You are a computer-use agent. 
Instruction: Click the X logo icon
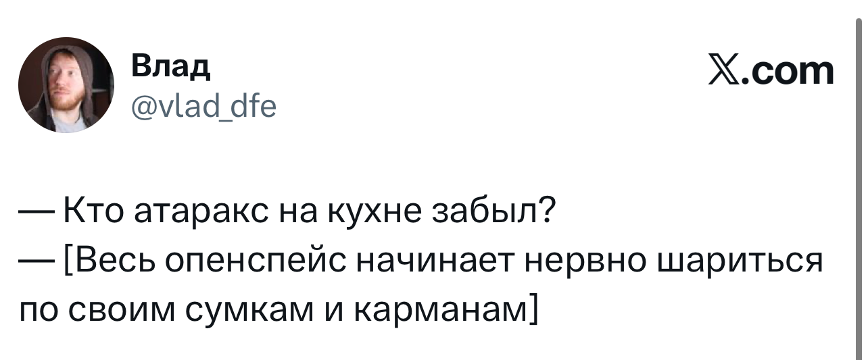point(724,71)
